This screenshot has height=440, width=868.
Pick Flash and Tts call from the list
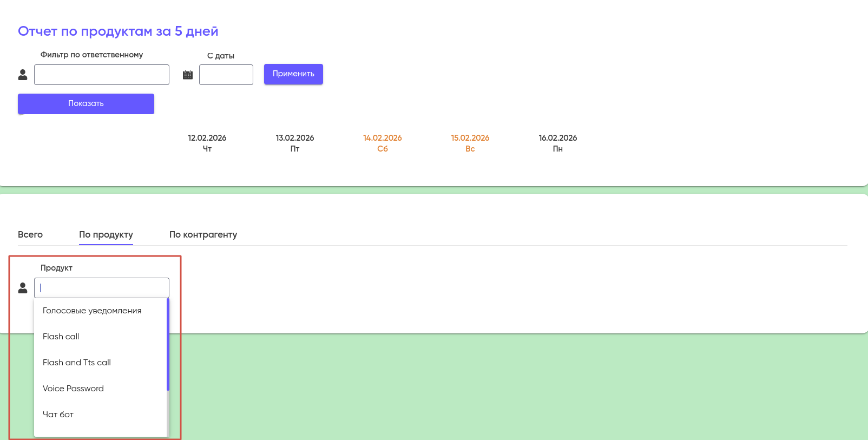77,363
